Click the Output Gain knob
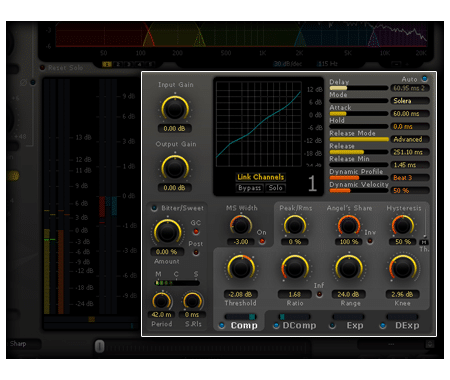The width and height of the screenshot is (450, 380). tap(175, 168)
